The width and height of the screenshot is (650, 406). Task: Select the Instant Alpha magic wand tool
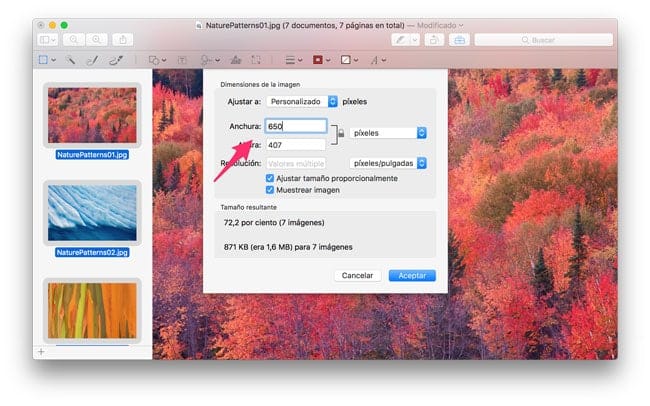70,60
